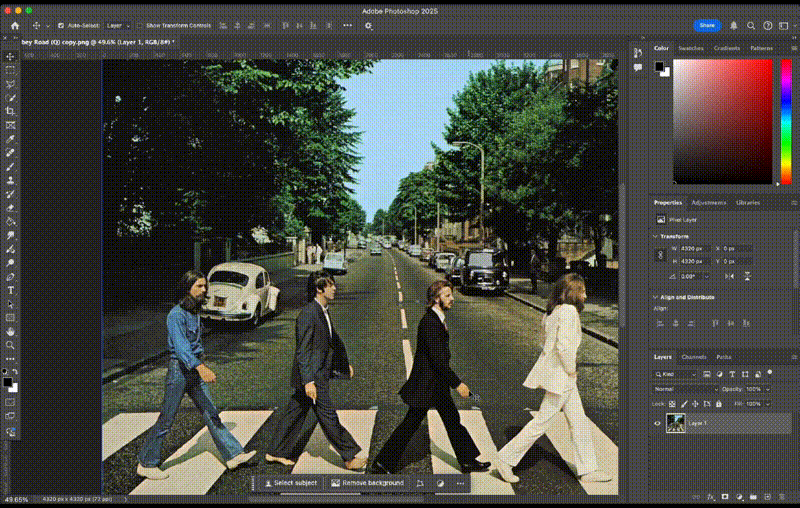Image resolution: width=800 pixels, height=508 pixels.
Task: Select the Type tool
Action: 10,290
